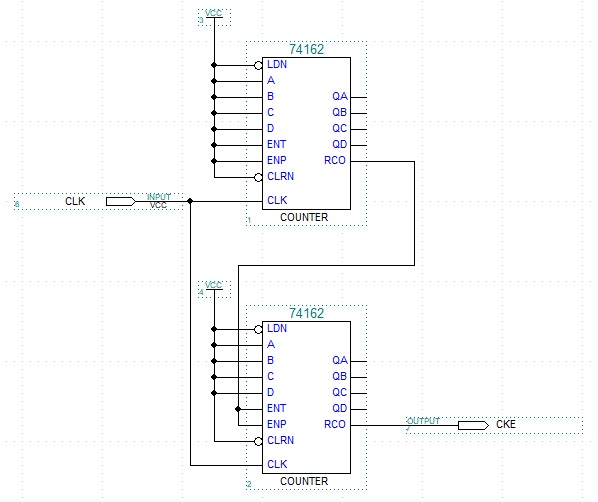This screenshot has width=598, height=502.
Task: Click the A pin of the lower counter
Action: coord(271,344)
